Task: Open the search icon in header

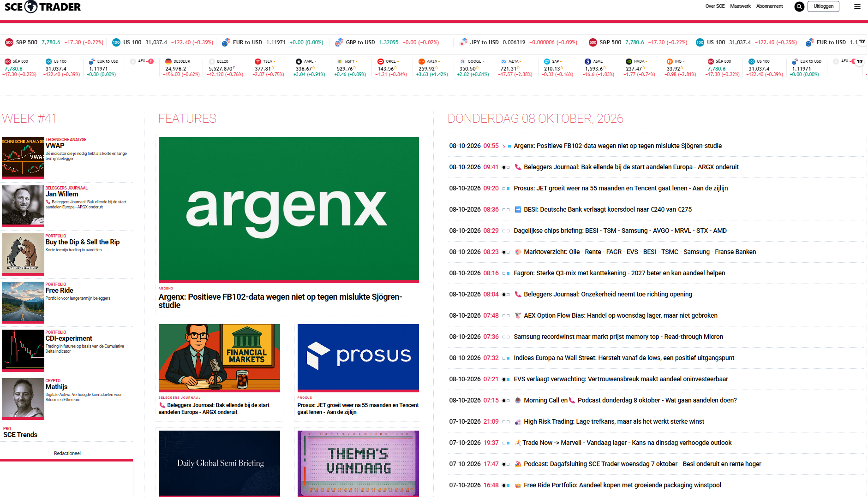Action: (799, 6)
